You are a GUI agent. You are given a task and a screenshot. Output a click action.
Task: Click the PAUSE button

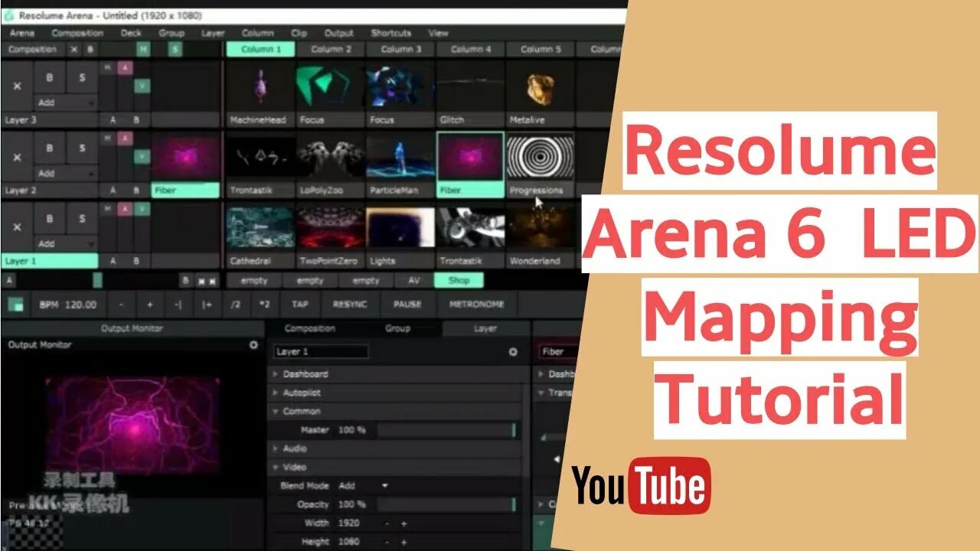407,305
